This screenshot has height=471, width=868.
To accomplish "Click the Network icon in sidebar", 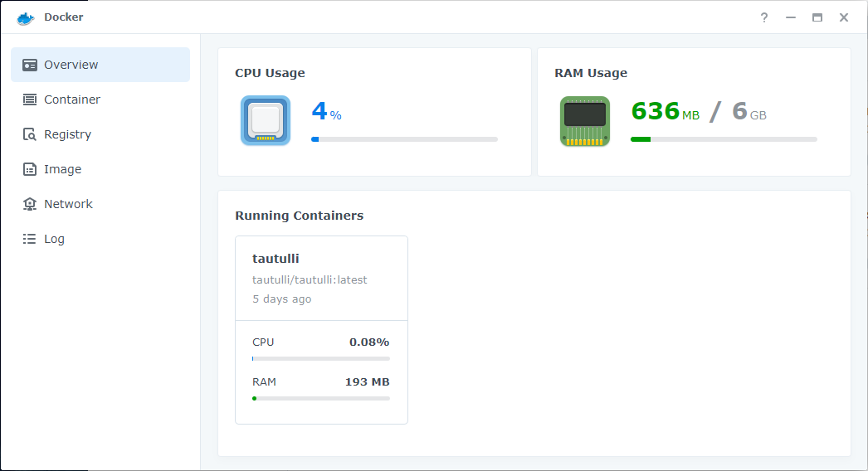I will pyautogui.click(x=30, y=204).
